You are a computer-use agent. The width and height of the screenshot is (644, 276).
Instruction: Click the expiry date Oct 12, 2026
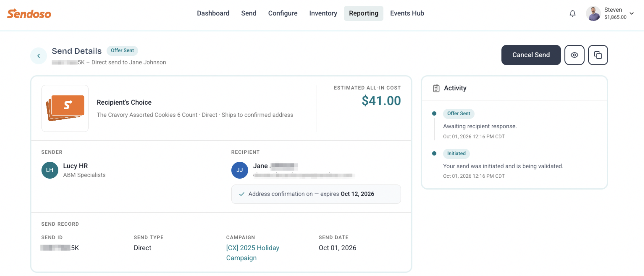coord(357,194)
